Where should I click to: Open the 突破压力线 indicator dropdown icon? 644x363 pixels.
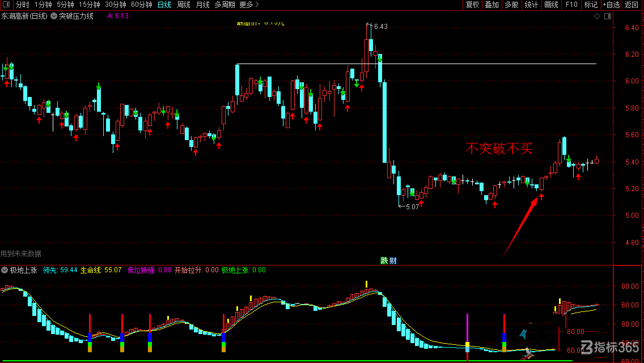[54, 16]
